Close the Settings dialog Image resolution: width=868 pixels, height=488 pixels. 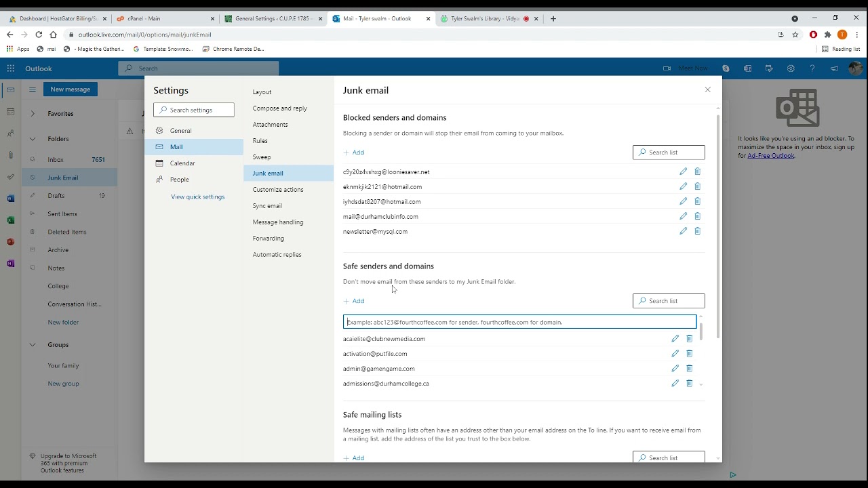click(707, 89)
